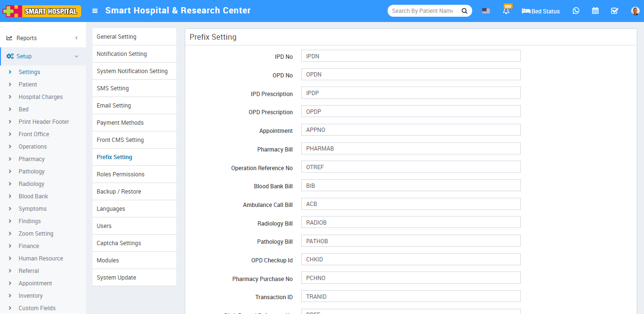Image resolution: width=644 pixels, height=314 pixels.
Task: Open the US flag language selector
Action: coord(486,11)
